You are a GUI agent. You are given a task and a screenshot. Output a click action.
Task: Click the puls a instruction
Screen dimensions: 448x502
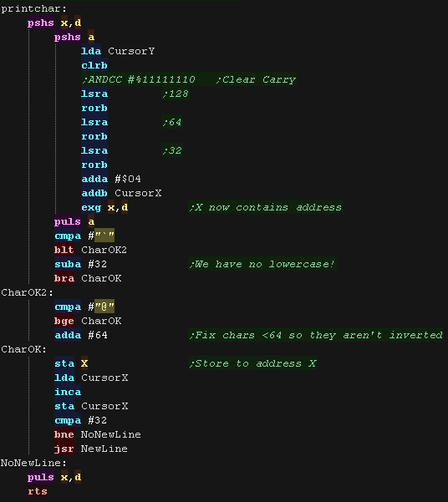tap(74, 221)
